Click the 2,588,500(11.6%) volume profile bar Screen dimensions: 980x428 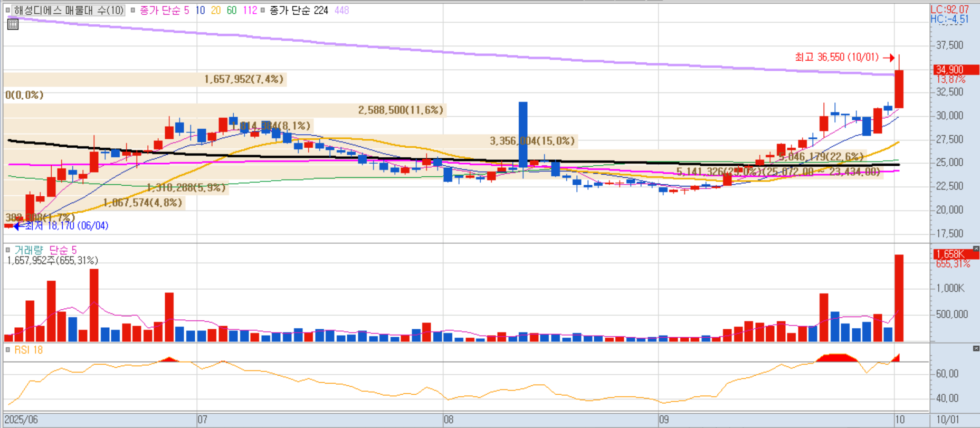click(225, 110)
